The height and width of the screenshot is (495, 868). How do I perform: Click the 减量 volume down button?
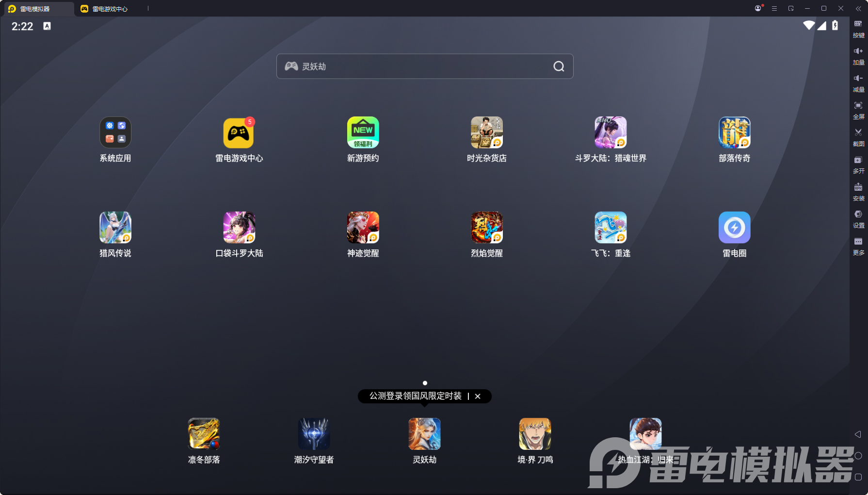coord(858,83)
